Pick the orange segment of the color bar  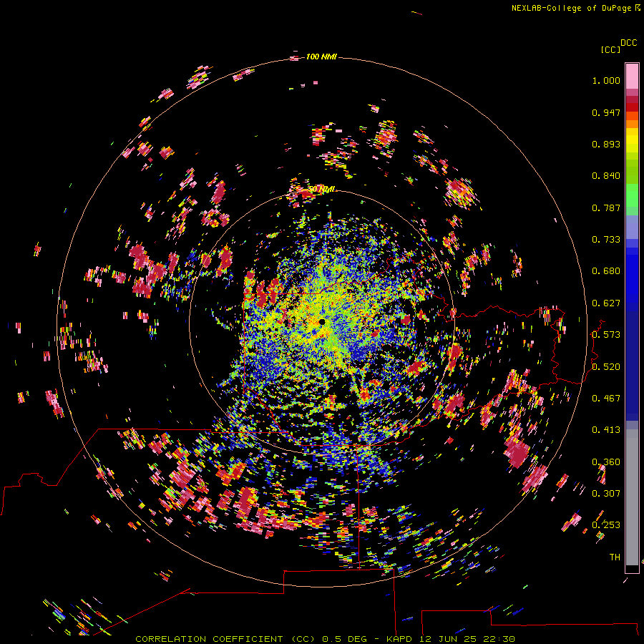[632, 124]
